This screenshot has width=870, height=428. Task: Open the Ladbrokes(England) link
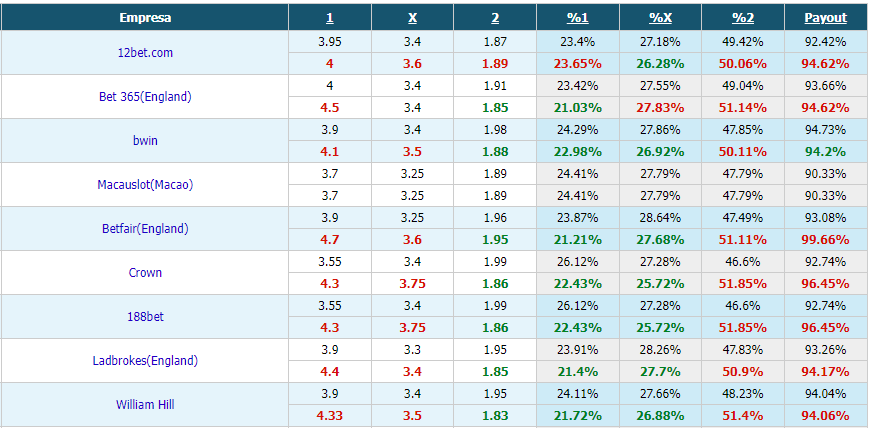(145, 361)
